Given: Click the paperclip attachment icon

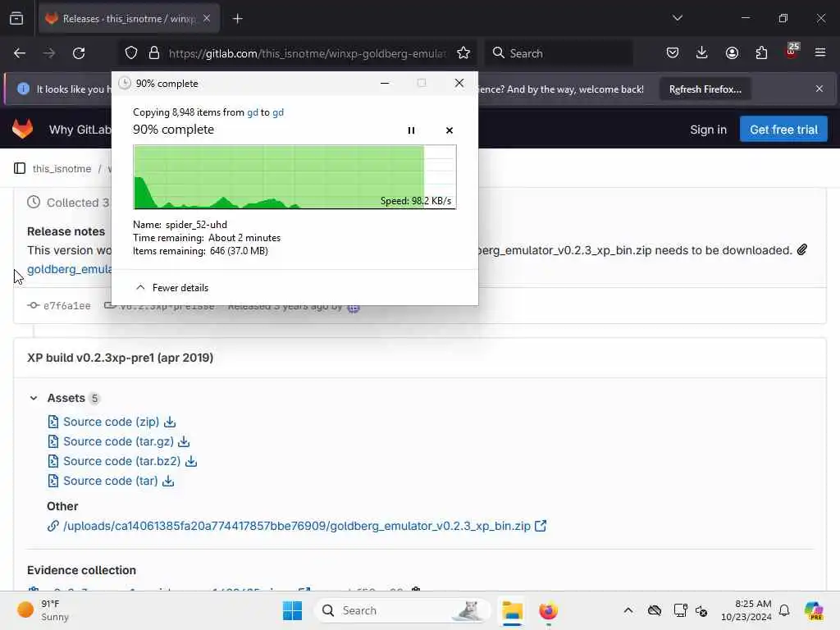Looking at the screenshot, I should pyautogui.click(x=802, y=249).
